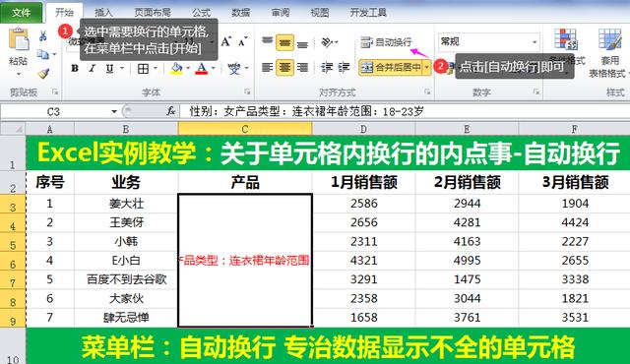Click the 合并后居中 button

tap(391, 68)
